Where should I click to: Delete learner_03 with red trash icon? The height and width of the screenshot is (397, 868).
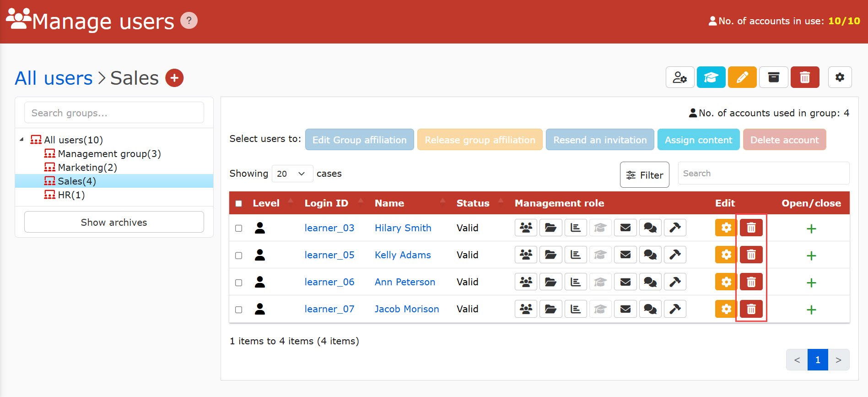751,228
